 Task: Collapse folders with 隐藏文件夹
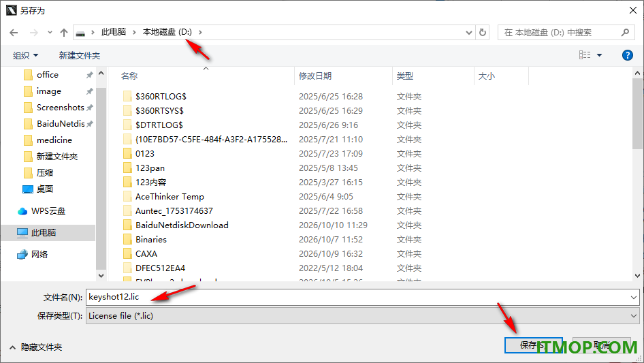point(35,347)
